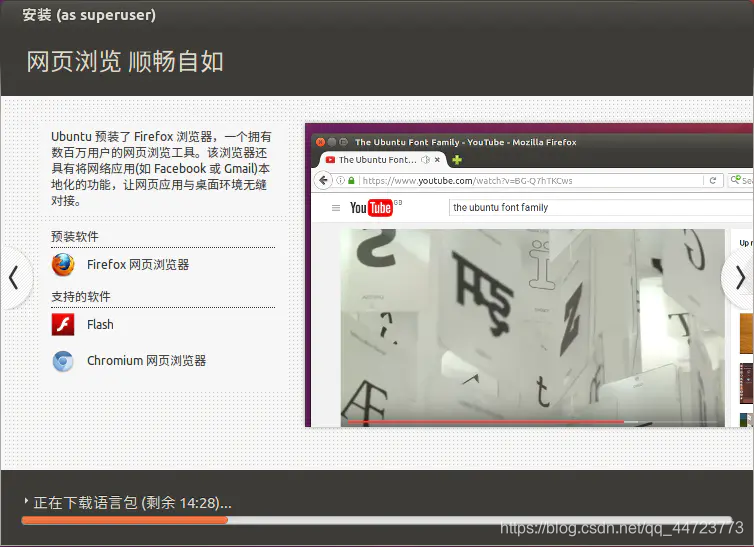Open the YouTube hamburger menu
The height and width of the screenshot is (547, 754).
click(x=336, y=208)
